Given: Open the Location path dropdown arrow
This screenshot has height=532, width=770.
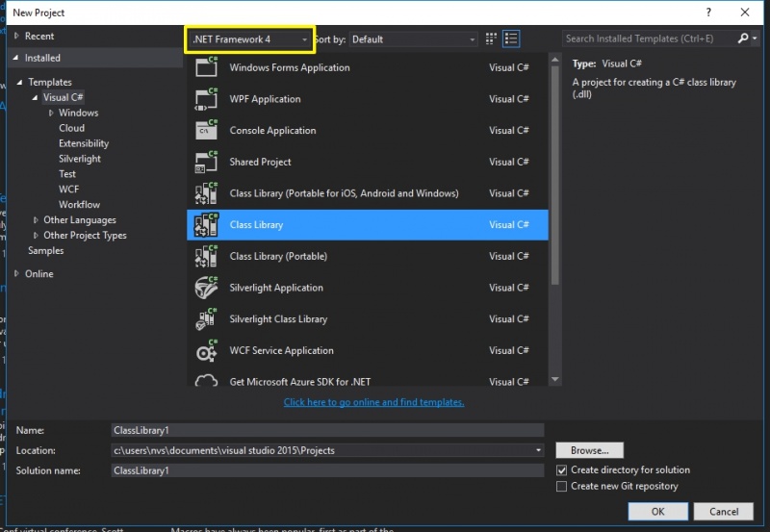Looking at the screenshot, I should 538,450.
